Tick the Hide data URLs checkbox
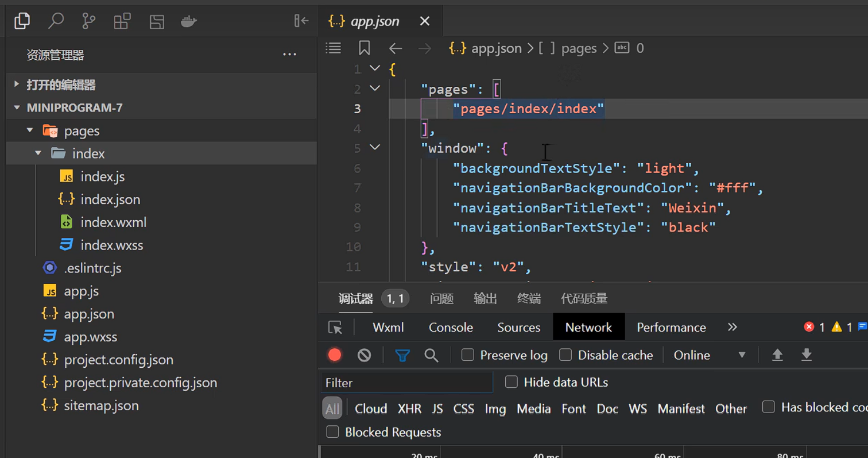This screenshot has width=868, height=458. pyautogui.click(x=511, y=382)
